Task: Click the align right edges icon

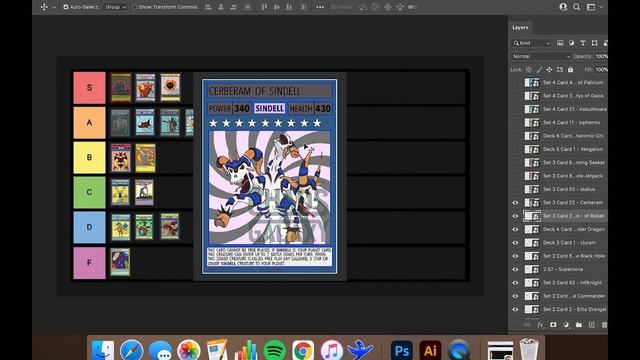Action: (233, 7)
